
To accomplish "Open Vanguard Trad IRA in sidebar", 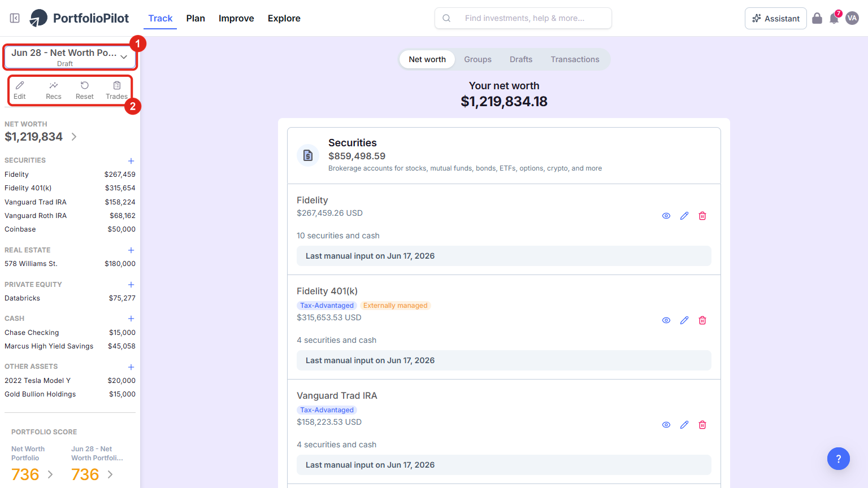I will click(70, 202).
